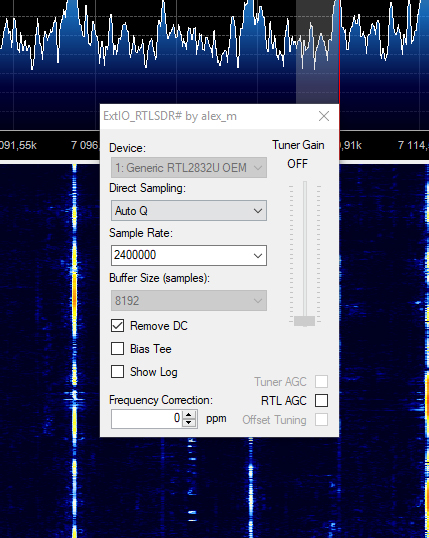Click the Device label
The width and height of the screenshot is (429, 538).
pos(127,148)
